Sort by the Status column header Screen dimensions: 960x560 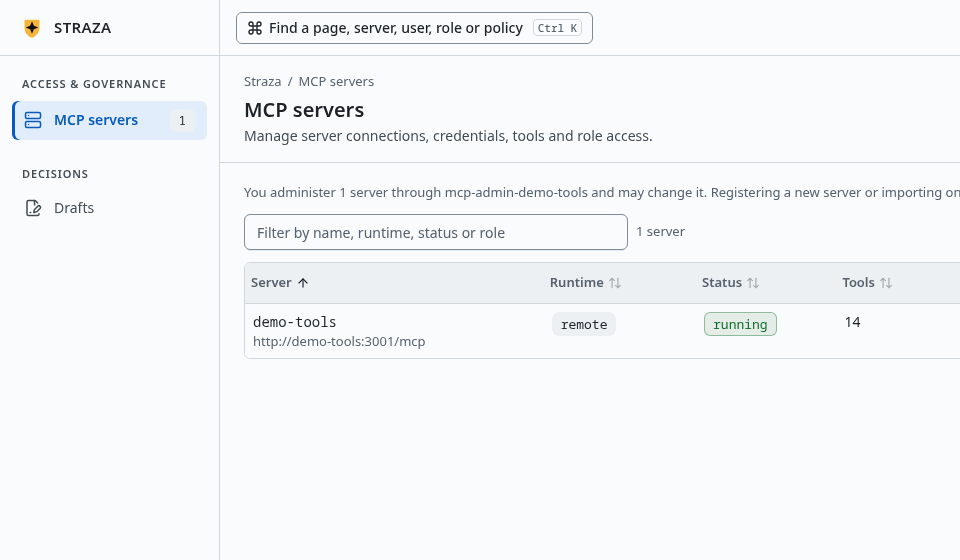tap(730, 283)
